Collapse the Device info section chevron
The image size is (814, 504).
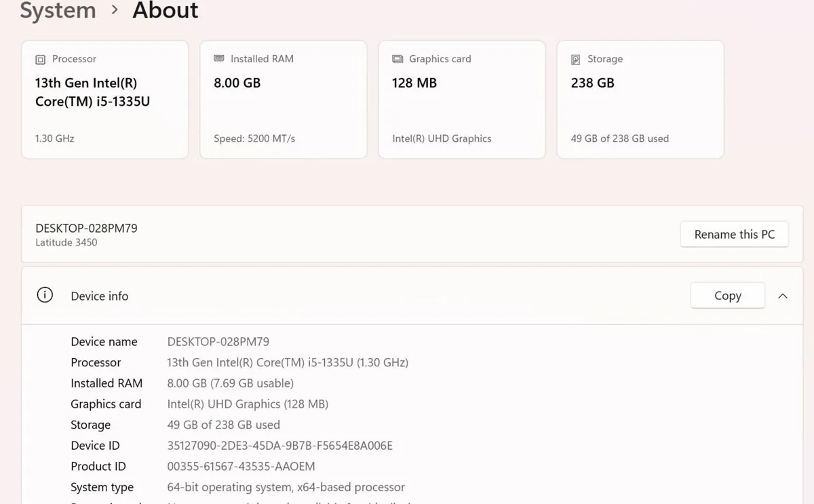(x=783, y=296)
